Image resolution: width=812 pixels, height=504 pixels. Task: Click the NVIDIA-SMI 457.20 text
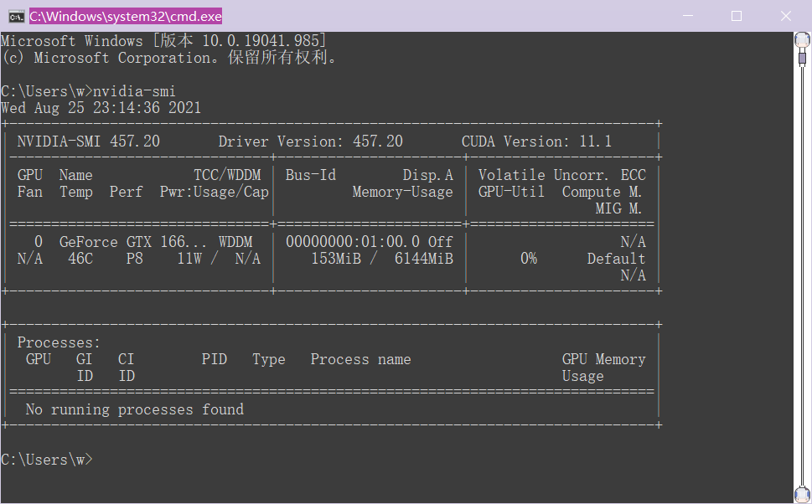89,141
